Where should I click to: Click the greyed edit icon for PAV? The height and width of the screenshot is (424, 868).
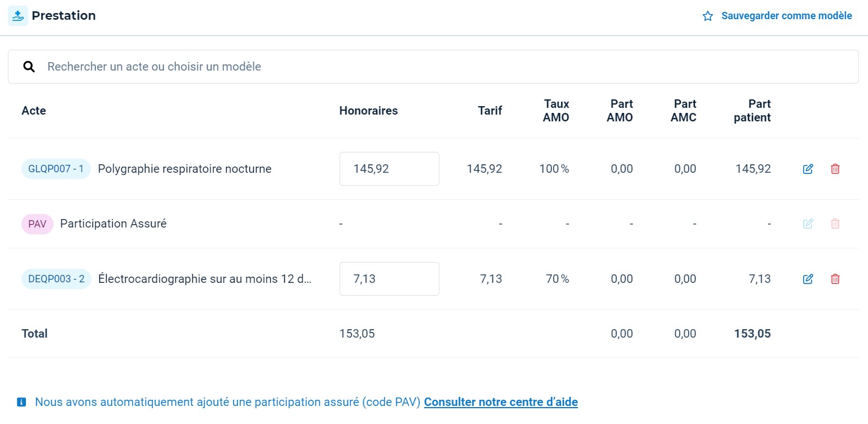click(x=808, y=224)
